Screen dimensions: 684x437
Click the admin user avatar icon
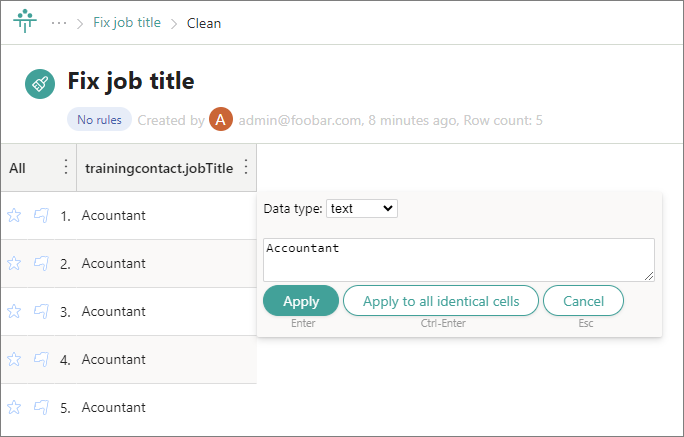coord(221,120)
